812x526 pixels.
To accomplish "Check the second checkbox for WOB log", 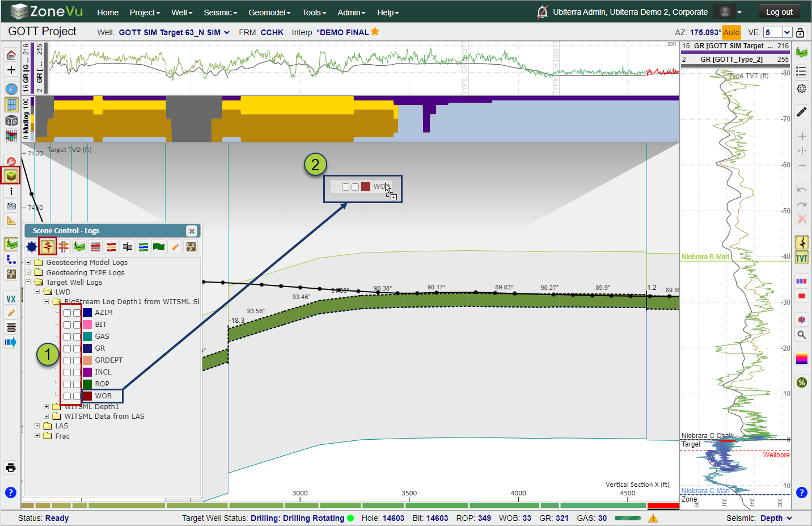I will pyautogui.click(x=77, y=396).
